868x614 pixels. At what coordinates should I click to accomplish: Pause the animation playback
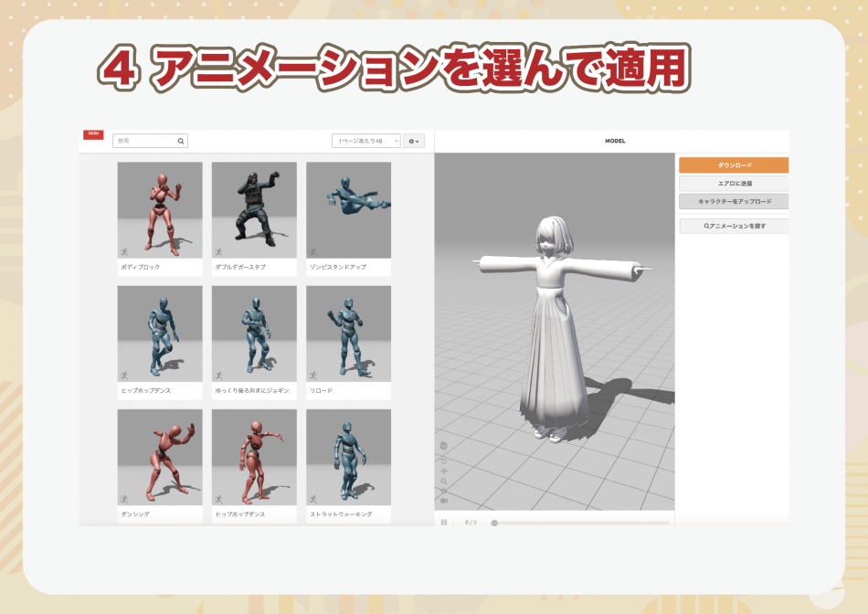444,522
